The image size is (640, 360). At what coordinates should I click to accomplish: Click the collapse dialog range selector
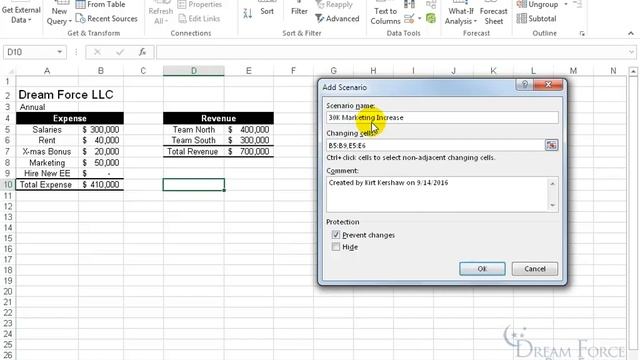coord(551,145)
